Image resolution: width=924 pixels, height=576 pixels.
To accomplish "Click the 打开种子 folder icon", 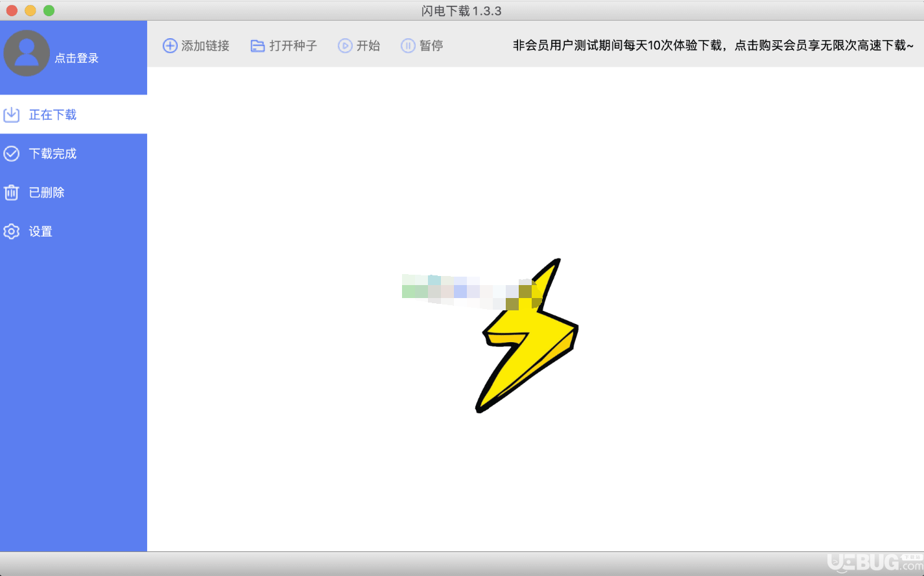I will tap(257, 46).
